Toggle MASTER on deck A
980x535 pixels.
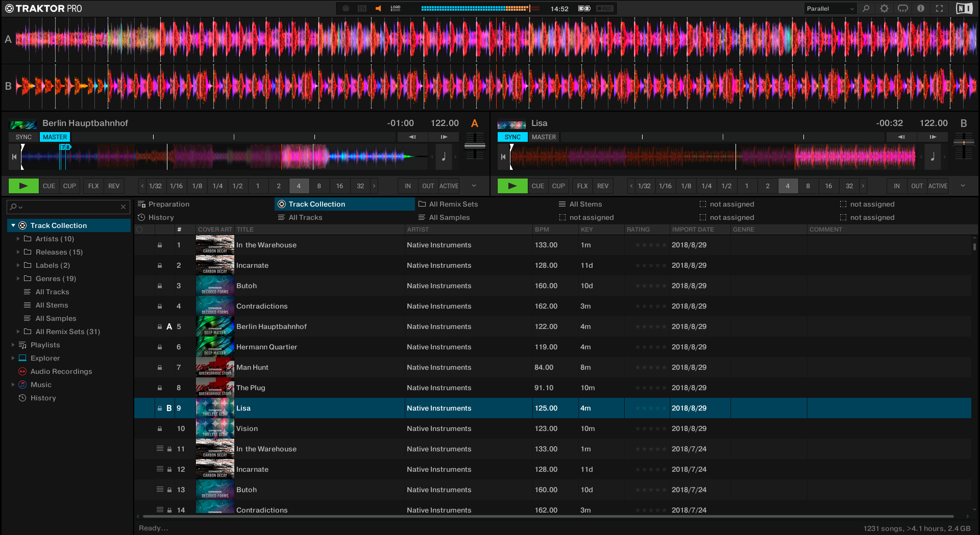tap(55, 137)
